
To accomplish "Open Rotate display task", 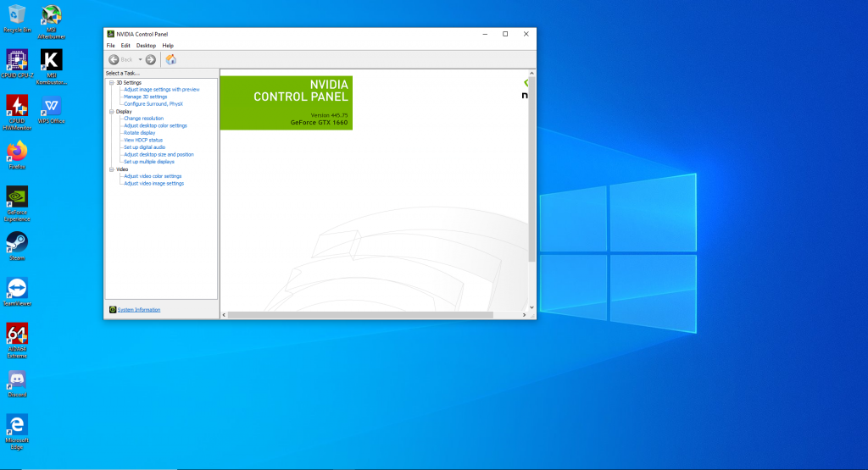I will pyautogui.click(x=140, y=133).
